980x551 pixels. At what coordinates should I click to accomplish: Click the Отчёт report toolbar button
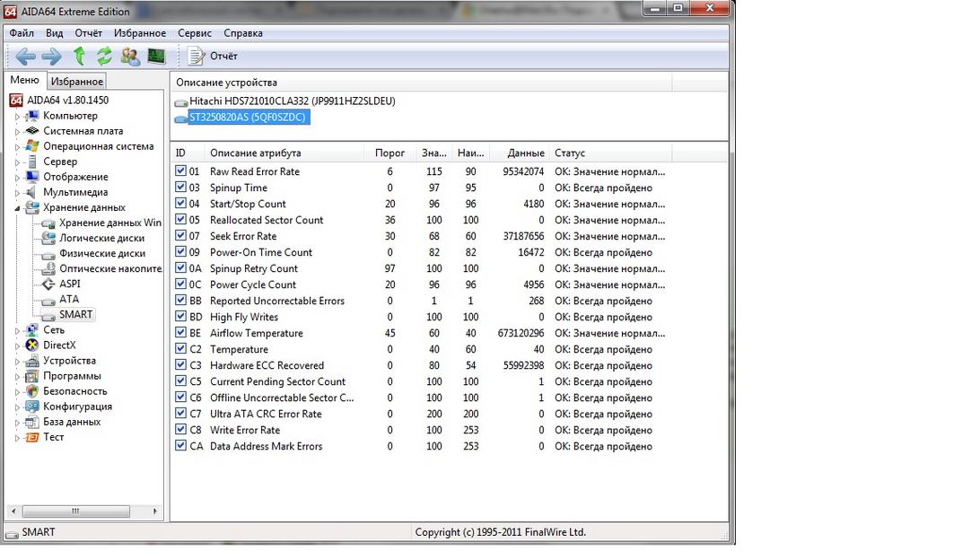tap(213, 57)
